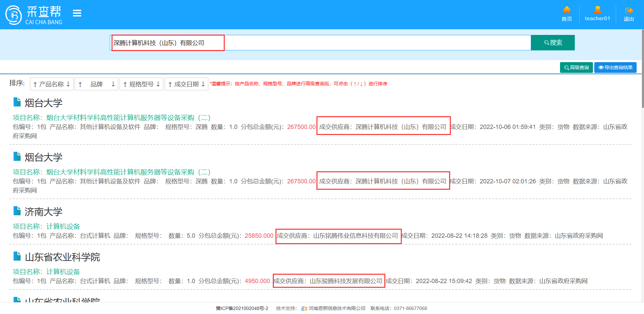Click document icon beside 济南大学 result
Image resolution: width=644 pixels, height=314 pixels.
click(x=17, y=211)
